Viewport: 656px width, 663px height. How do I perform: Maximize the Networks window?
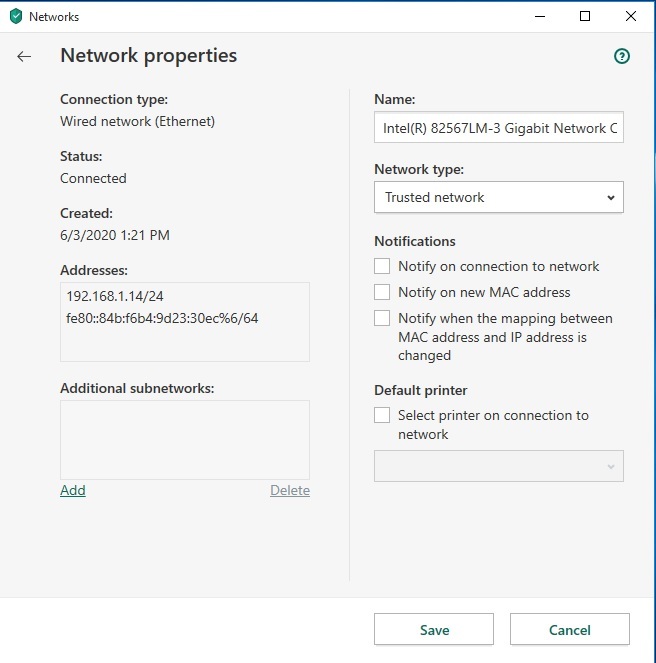pos(585,16)
